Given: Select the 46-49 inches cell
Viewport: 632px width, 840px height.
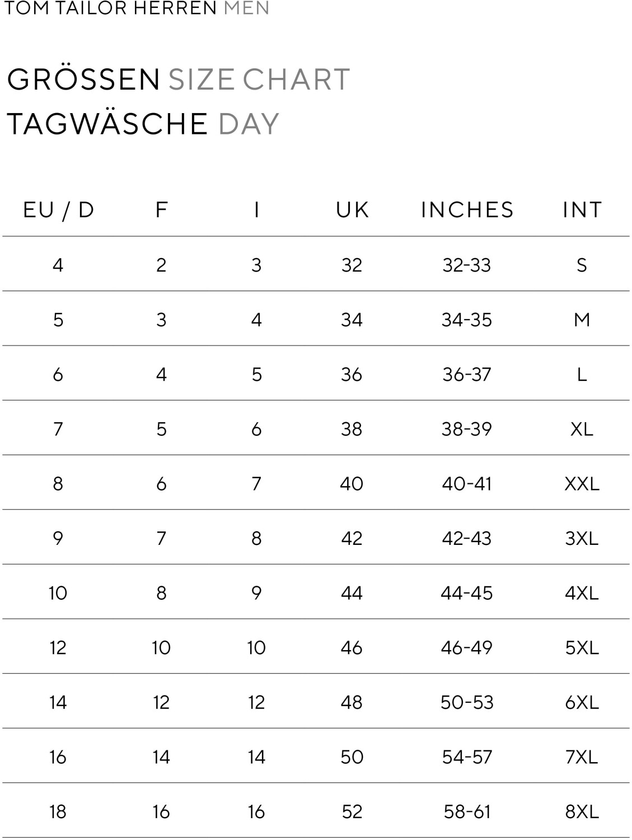Looking at the screenshot, I should (466, 647).
